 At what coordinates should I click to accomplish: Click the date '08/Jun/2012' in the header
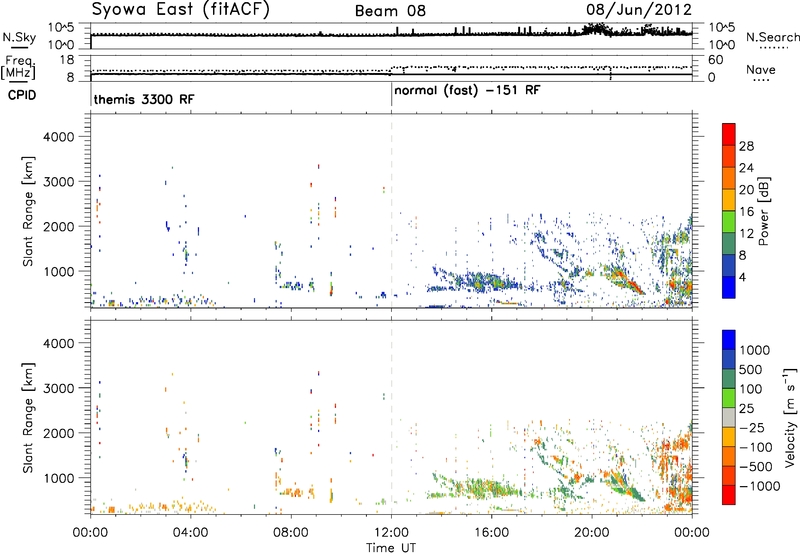click(x=639, y=9)
